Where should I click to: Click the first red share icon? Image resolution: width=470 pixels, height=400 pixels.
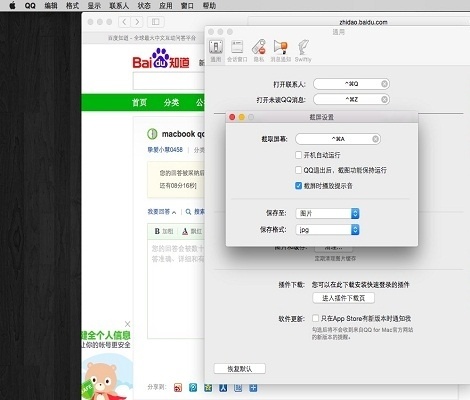point(178,387)
